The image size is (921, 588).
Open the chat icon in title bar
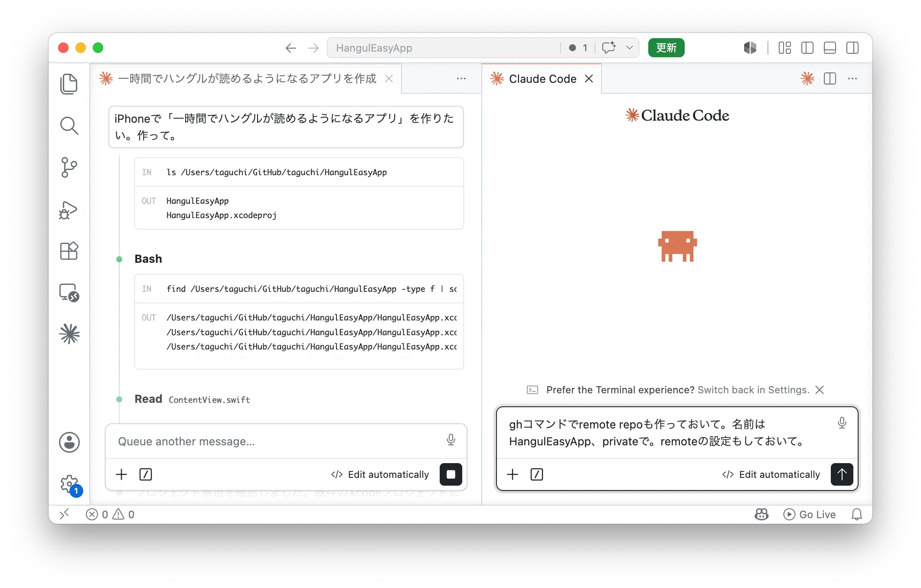(x=609, y=48)
